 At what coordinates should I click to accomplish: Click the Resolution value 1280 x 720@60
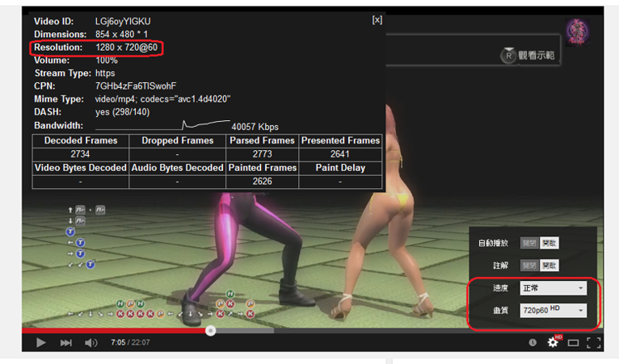coord(126,48)
